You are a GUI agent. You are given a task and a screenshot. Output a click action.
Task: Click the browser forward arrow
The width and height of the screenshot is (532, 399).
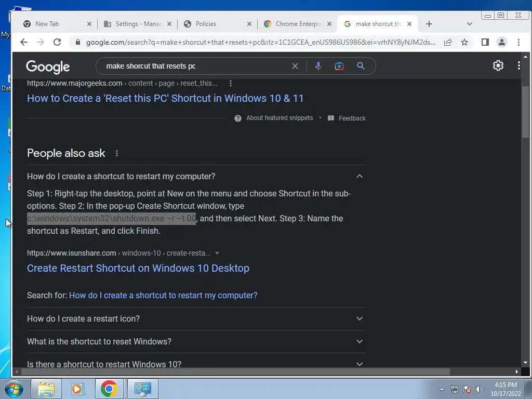click(x=41, y=42)
